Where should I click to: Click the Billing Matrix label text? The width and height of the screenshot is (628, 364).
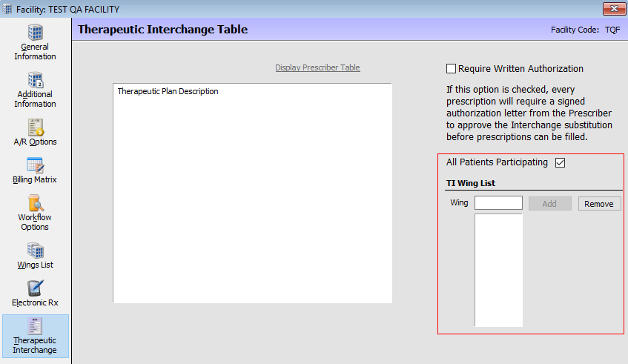(35, 180)
